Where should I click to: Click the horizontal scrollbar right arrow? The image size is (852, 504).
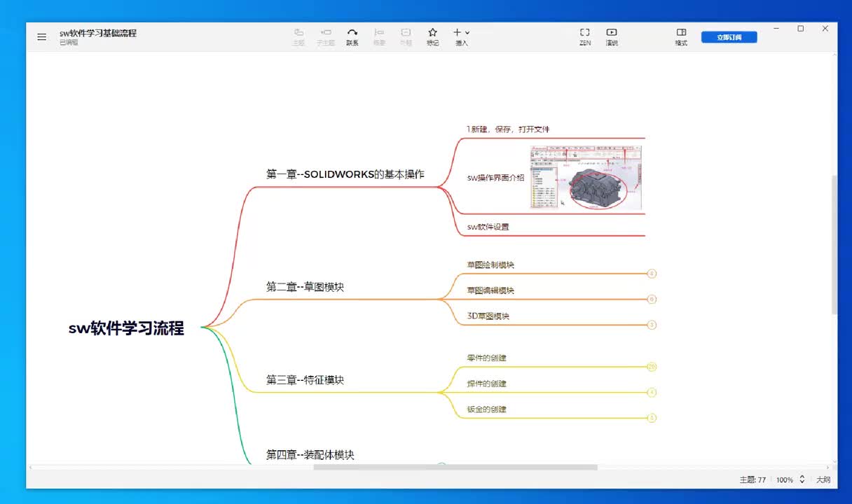(x=827, y=467)
